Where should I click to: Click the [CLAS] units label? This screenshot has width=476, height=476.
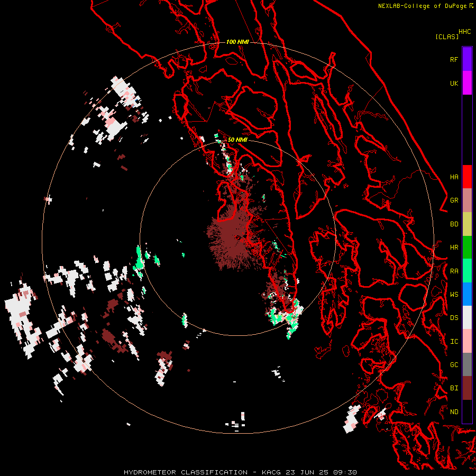[x=447, y=36]
